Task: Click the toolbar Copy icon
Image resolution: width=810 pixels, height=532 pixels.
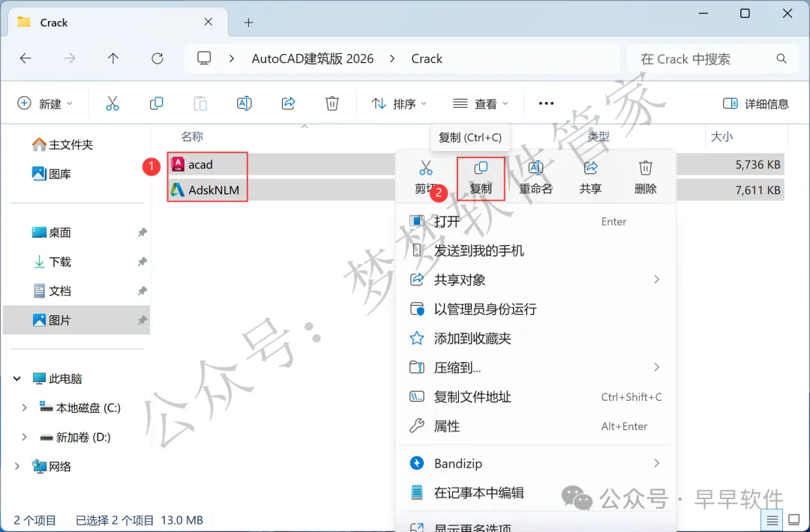Action: click(x=156, y=103)
